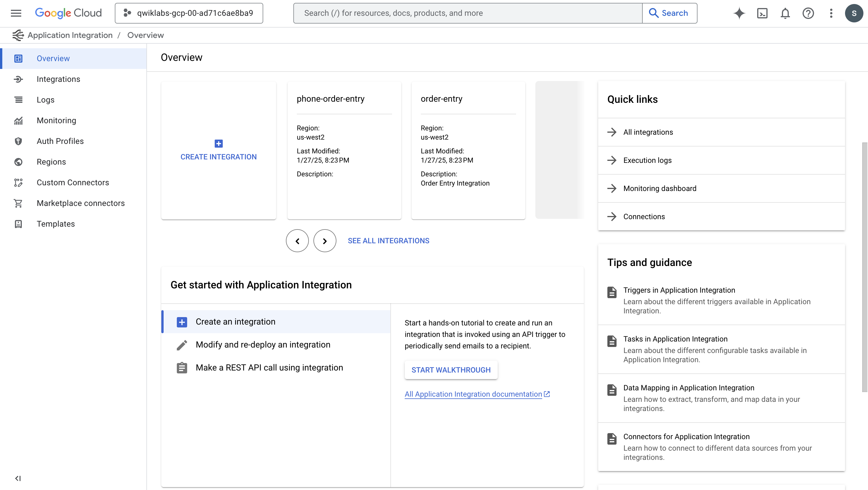Open Marketplace connectors
868x490 pixels.
[x=81, y=203]
